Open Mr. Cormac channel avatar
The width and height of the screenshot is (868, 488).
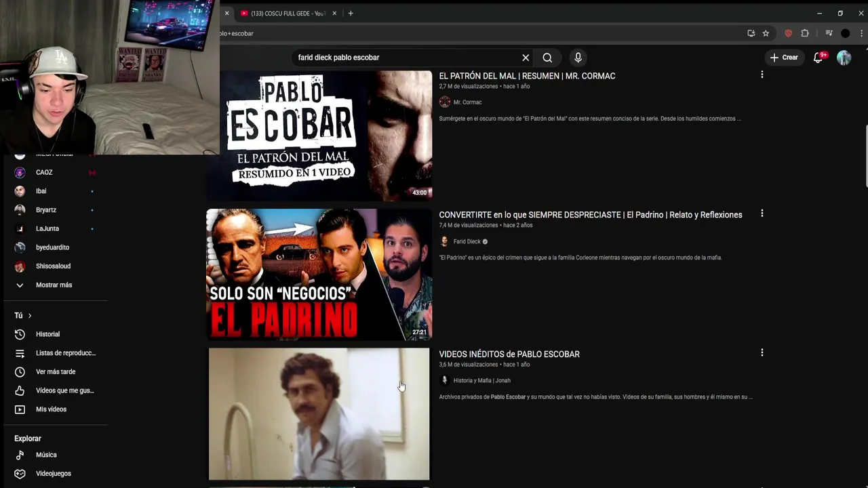click(x=445, y=102)
